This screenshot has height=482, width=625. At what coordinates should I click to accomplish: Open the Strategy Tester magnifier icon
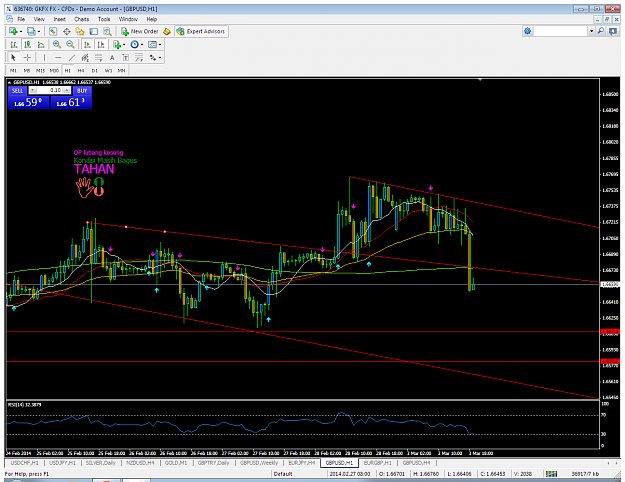107,31
